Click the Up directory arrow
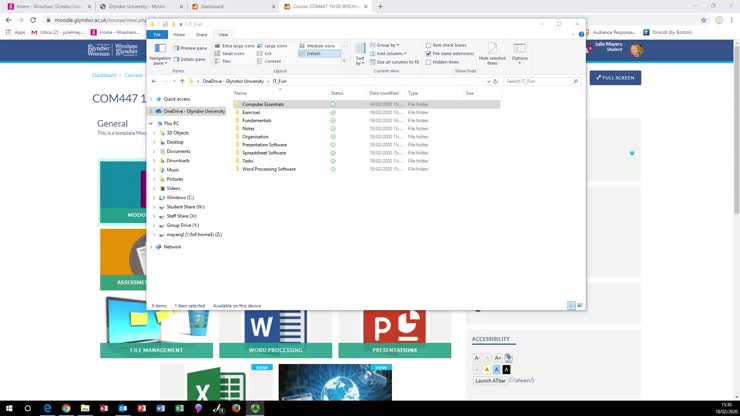Viewport: 740px width, 416px height. [181, 81]
